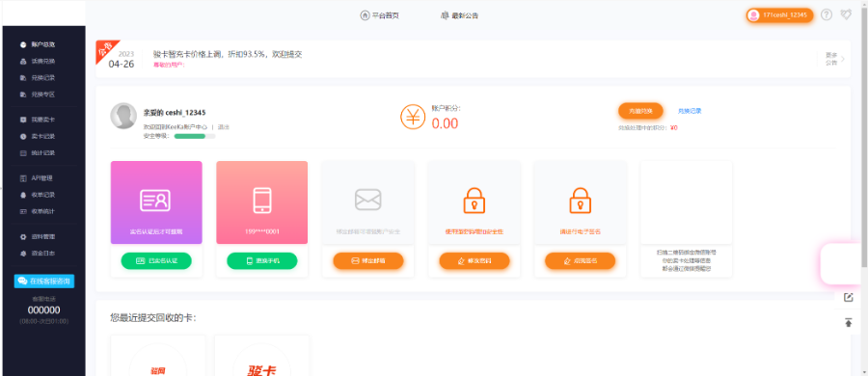Open 账户总览 in the sidebar

[38, 44]
